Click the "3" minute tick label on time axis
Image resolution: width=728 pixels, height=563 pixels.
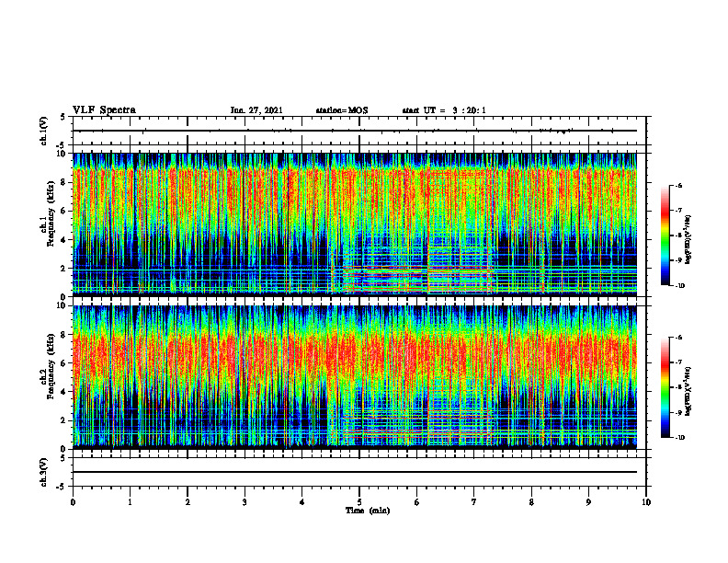coord(245,502)
